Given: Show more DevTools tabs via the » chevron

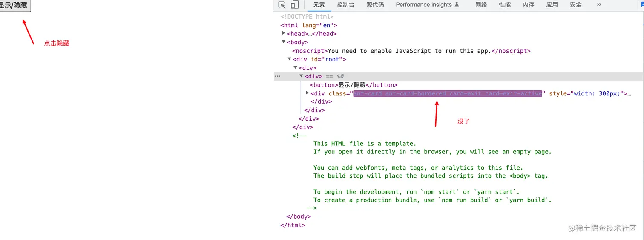Looking at the screenshot, I should pos(599,5).
